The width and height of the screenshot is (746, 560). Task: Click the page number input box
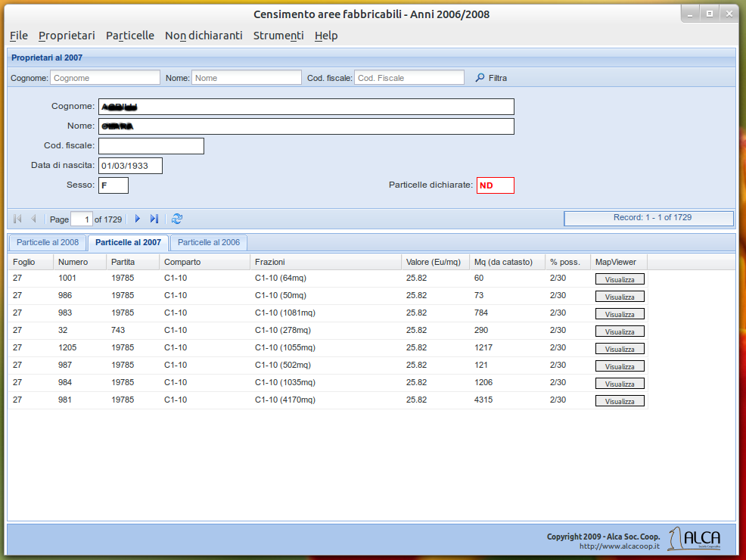(82, 219)
